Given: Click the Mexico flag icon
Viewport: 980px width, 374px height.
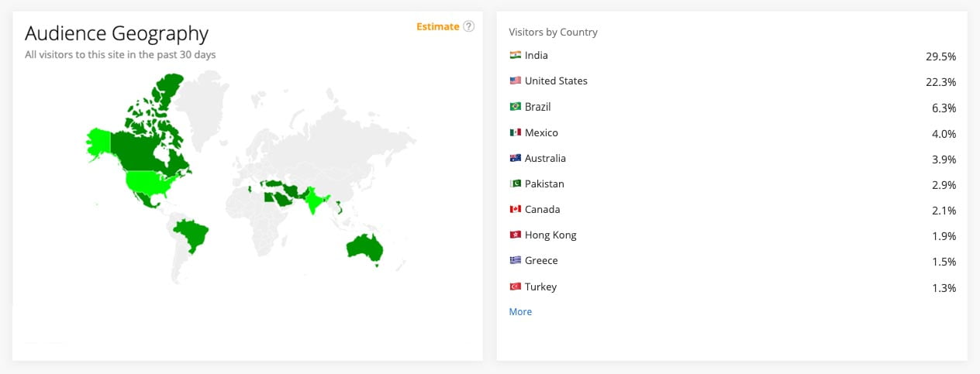Looking at the screenshot, I should (515, 132).
